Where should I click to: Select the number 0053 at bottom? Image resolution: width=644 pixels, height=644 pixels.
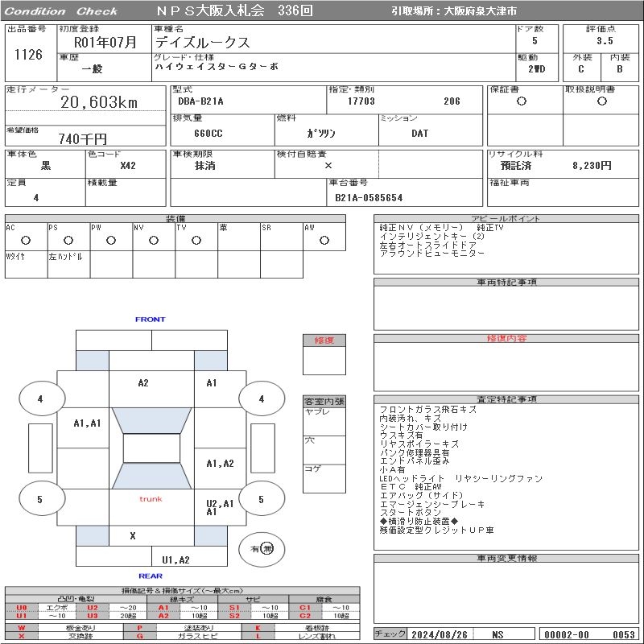[x=624, y=634]
